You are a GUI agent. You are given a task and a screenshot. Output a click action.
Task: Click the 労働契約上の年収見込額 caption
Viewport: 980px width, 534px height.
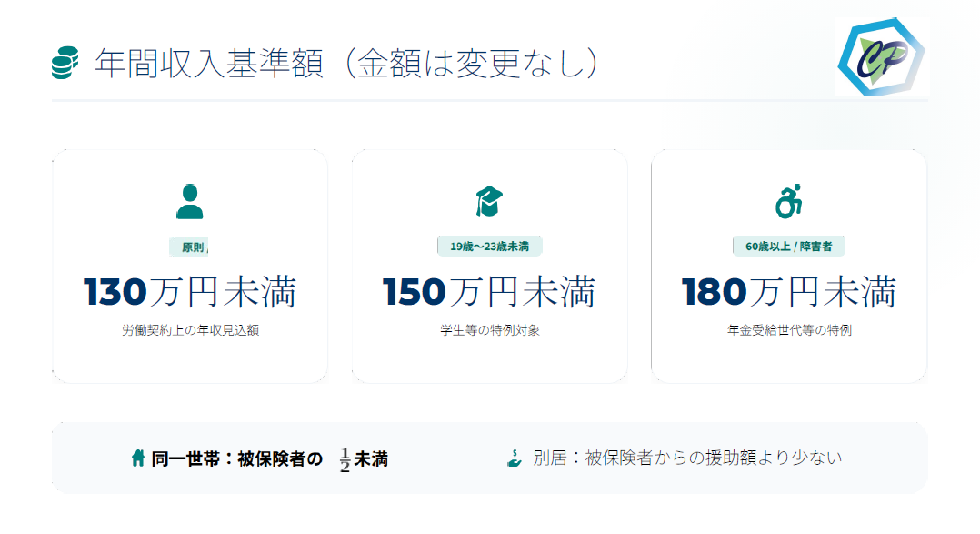tap(190, 331)
